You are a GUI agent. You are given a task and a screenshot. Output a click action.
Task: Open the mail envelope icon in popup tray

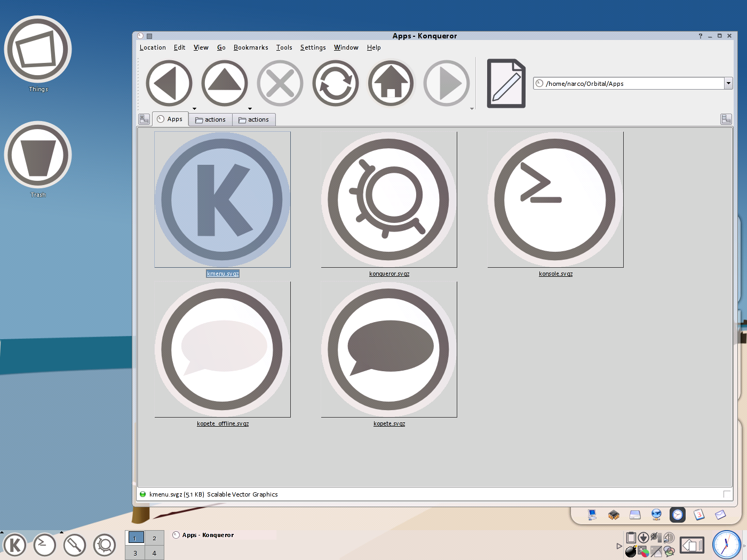pyautogui.click(x=720, y=515)
